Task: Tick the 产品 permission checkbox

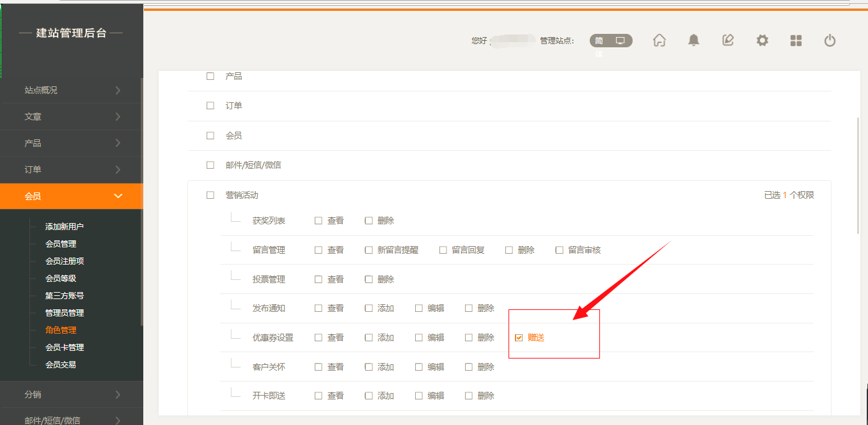Action: click(210, 76)
